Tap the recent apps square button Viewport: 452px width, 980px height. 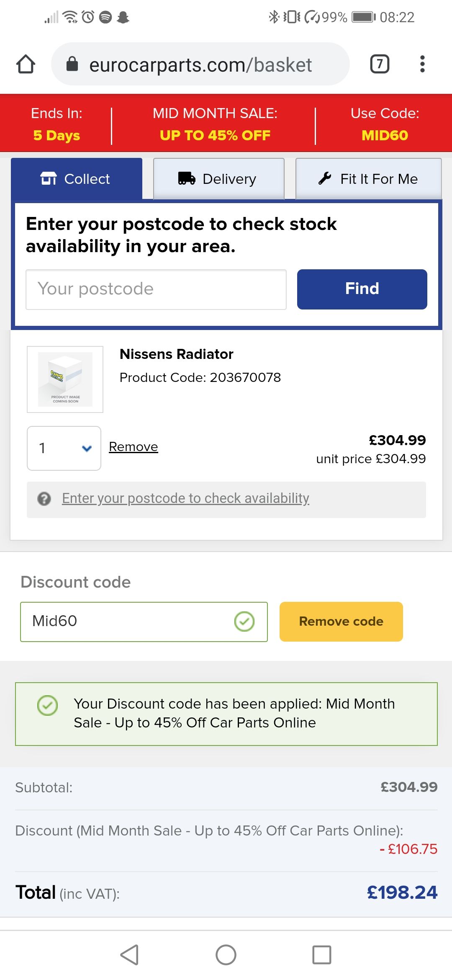[x=322, y=955]
